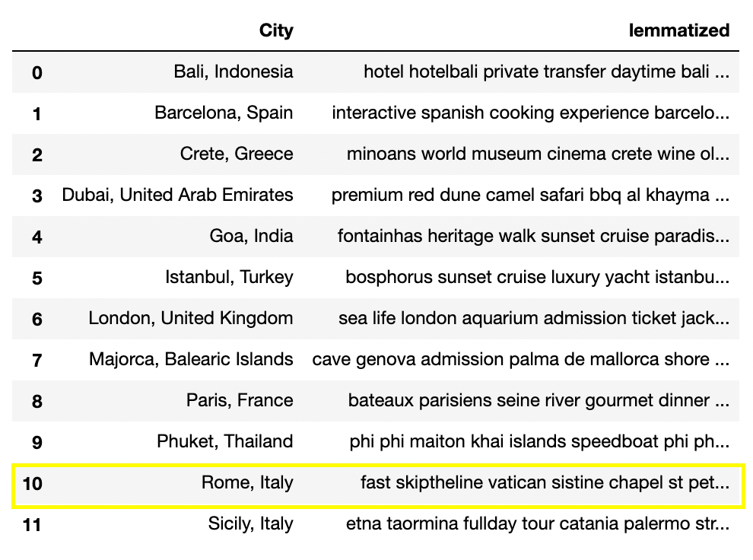753x560 pixels.
Task: Select the 'bosphorus sunset cruise' text cell
Action: pos(537,277)
